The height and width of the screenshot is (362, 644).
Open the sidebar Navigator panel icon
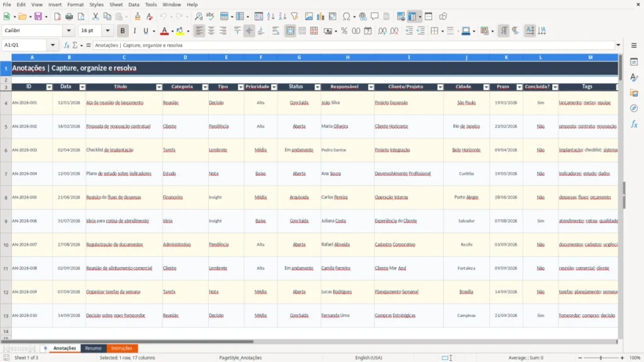[x=634, y=108]
